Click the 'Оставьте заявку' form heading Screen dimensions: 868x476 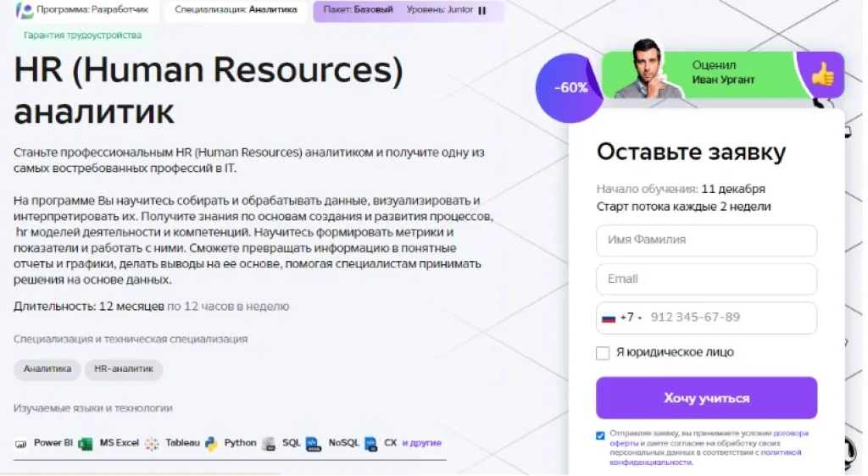point(691,152)
